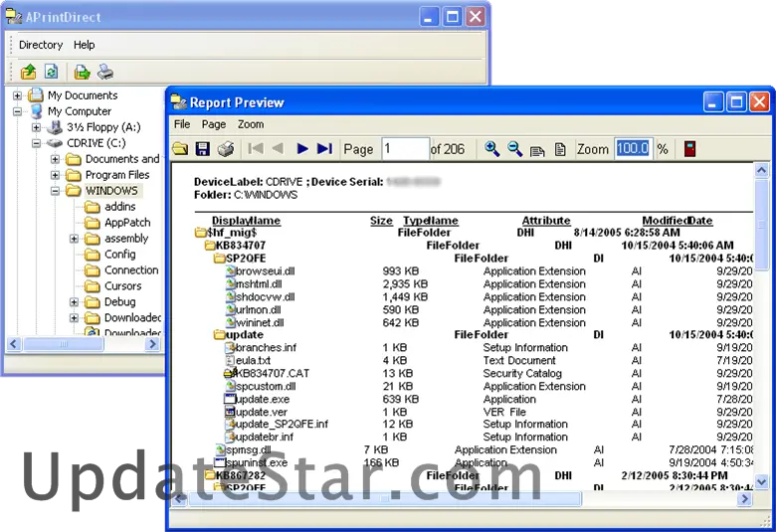Click the Zoom percentage input field
This screenshot has width=776, height=532.
(x=634, y=148)
